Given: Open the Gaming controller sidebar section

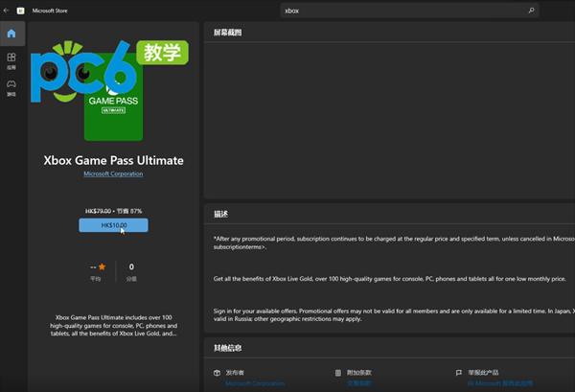Looking at the screenshot, I should [x=11, y=88].
